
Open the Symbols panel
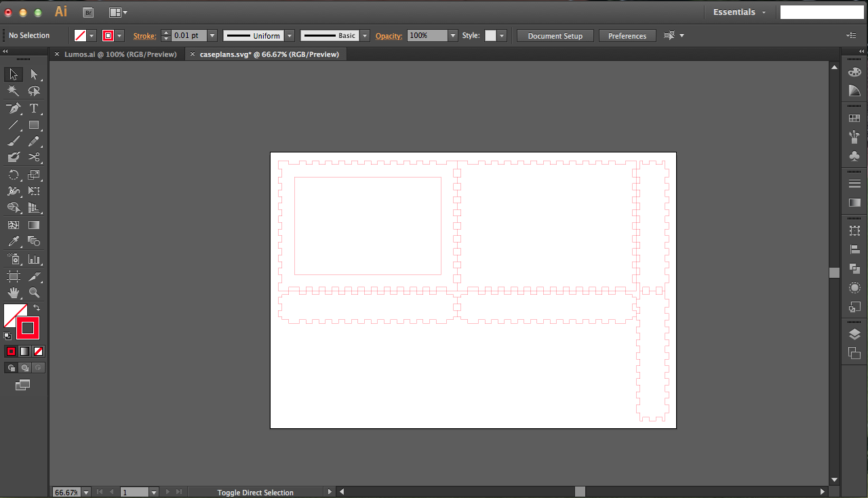(x=854, y=156)
